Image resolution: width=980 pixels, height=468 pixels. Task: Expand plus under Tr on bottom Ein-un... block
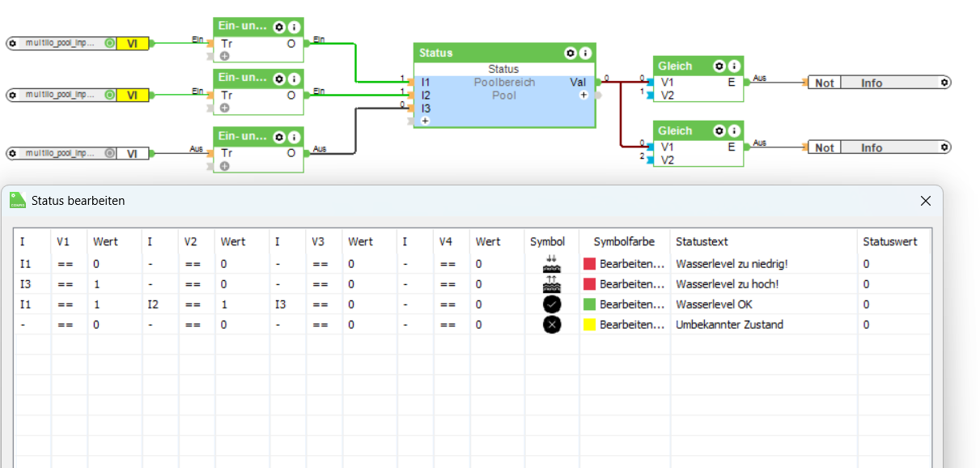(x=224, y=166)
